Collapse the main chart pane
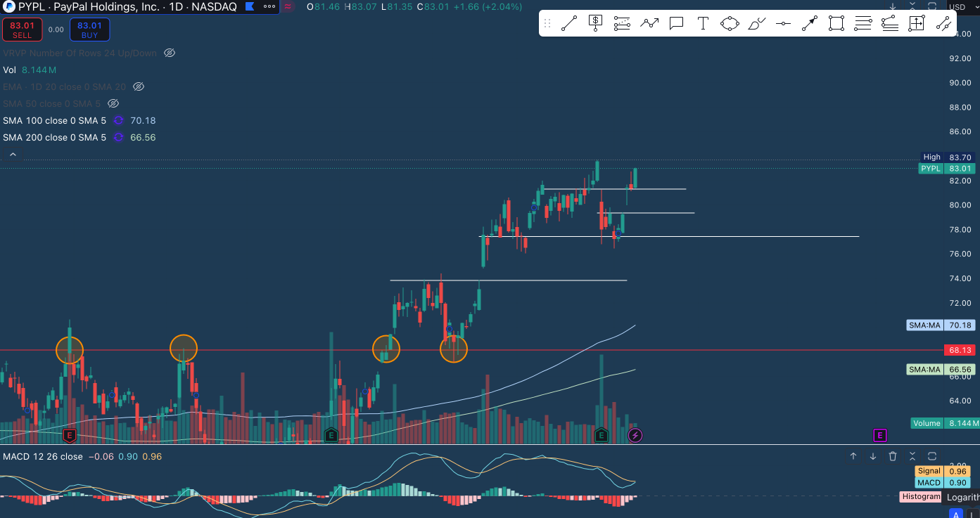 [x=912, y=6]
